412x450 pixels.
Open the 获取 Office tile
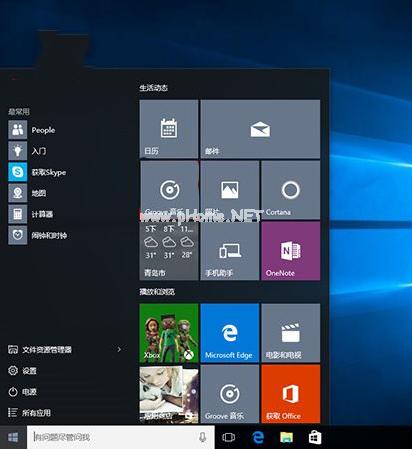click(291, 394)
